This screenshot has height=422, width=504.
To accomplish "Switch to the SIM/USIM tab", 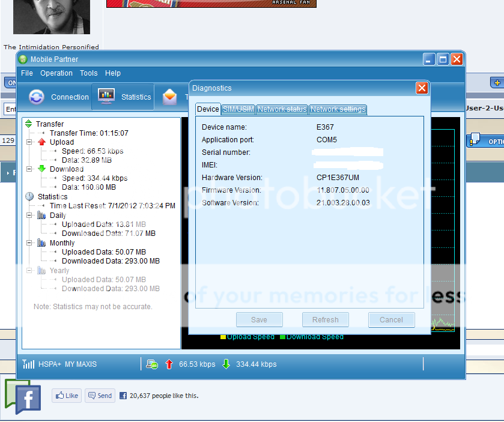I will click(x=238, y=109).
